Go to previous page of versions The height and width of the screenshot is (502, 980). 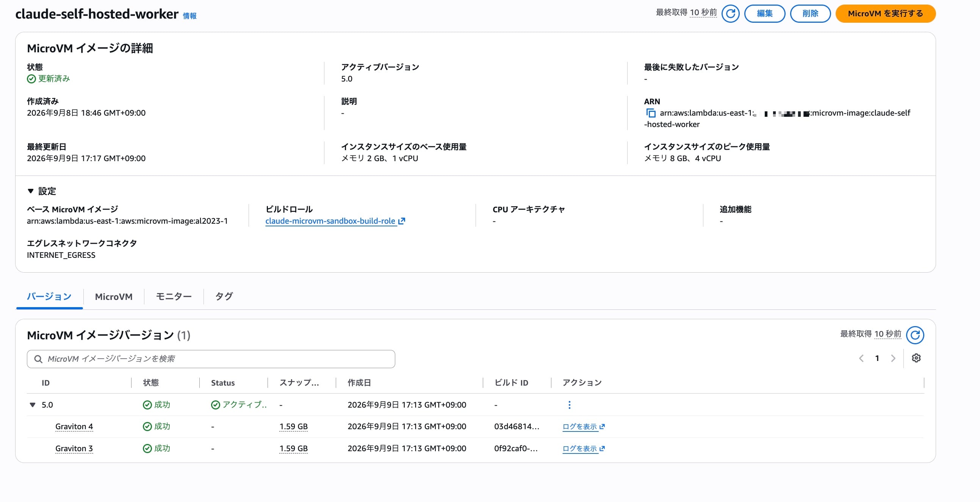861,358
